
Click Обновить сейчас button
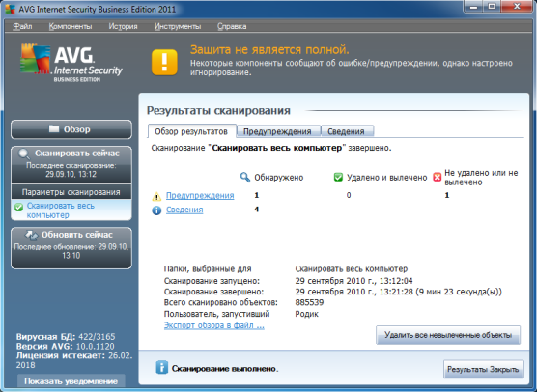pyautogui.click(x=71, y=248)
